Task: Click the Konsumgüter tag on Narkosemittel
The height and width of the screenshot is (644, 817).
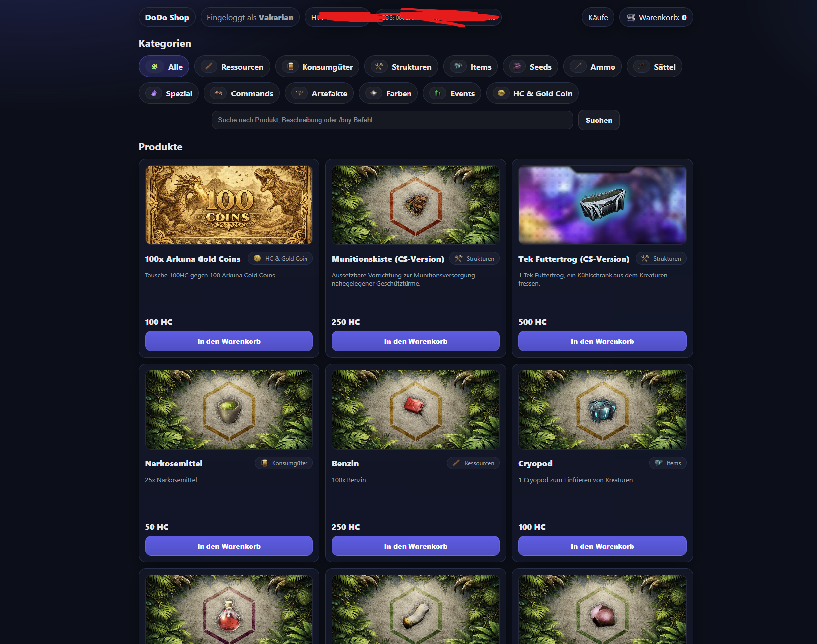Action: 284,463
